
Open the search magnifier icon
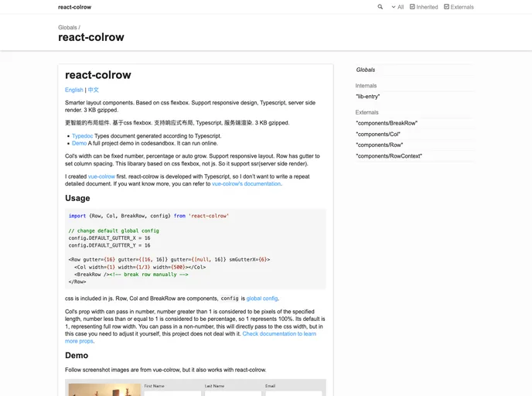(380, 7)
